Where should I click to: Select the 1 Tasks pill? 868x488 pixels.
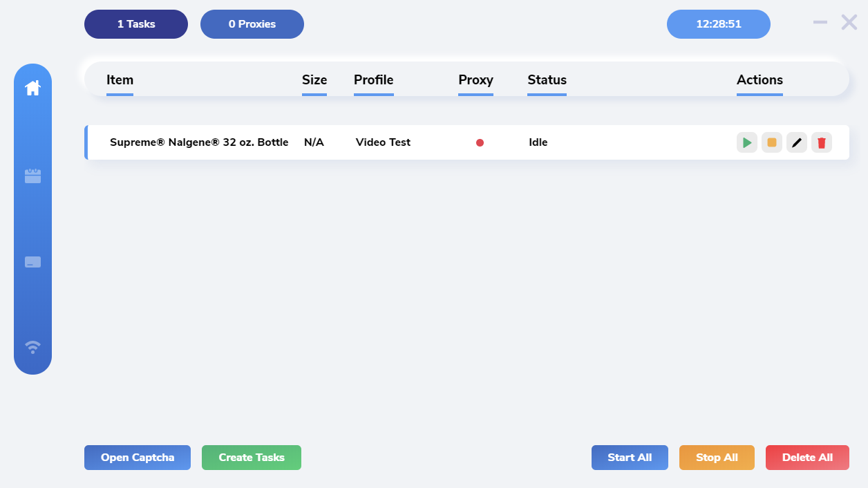pos(136,24)
